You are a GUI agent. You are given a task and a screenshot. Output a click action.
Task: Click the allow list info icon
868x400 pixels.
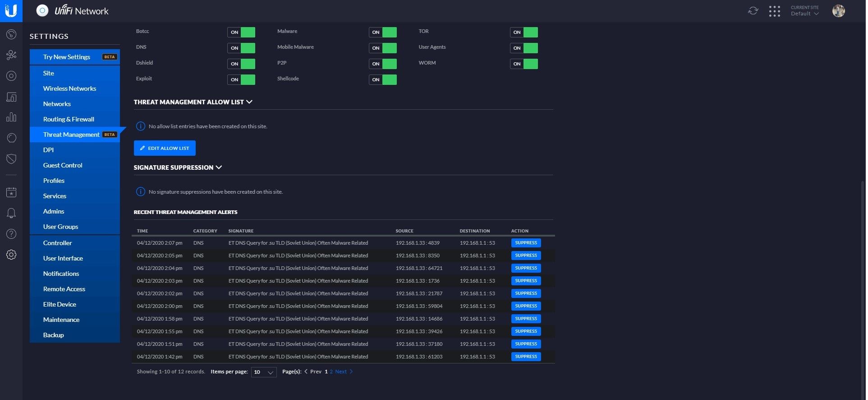pos(141,126)
